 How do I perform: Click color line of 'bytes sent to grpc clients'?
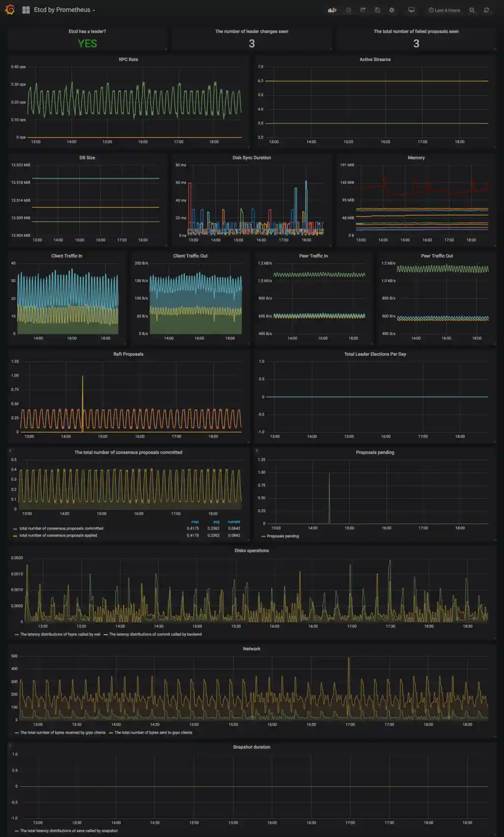click(x=111, y=733)
